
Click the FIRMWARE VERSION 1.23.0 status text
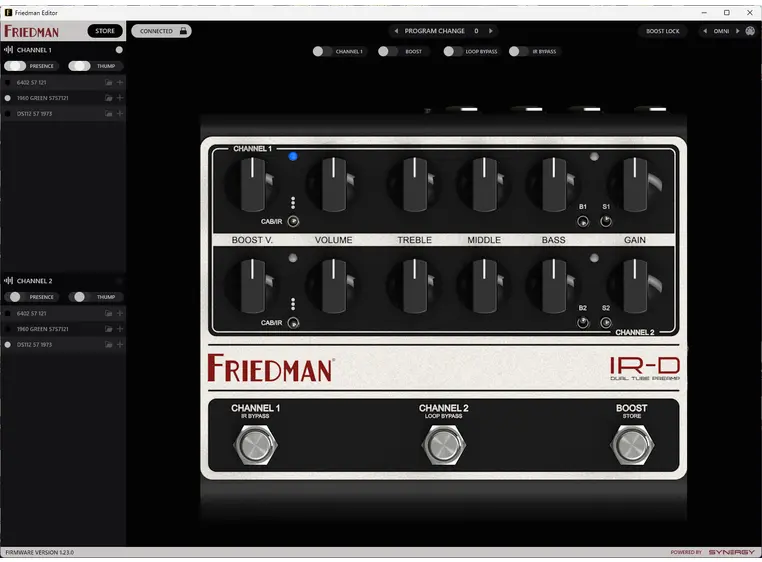[x=40, y=552]
